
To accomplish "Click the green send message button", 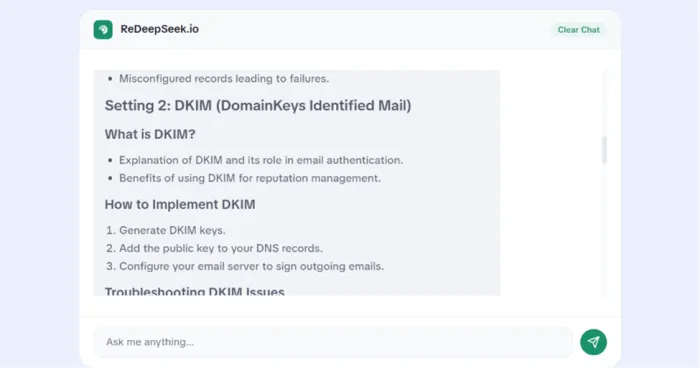I will (x=593, y=342).
